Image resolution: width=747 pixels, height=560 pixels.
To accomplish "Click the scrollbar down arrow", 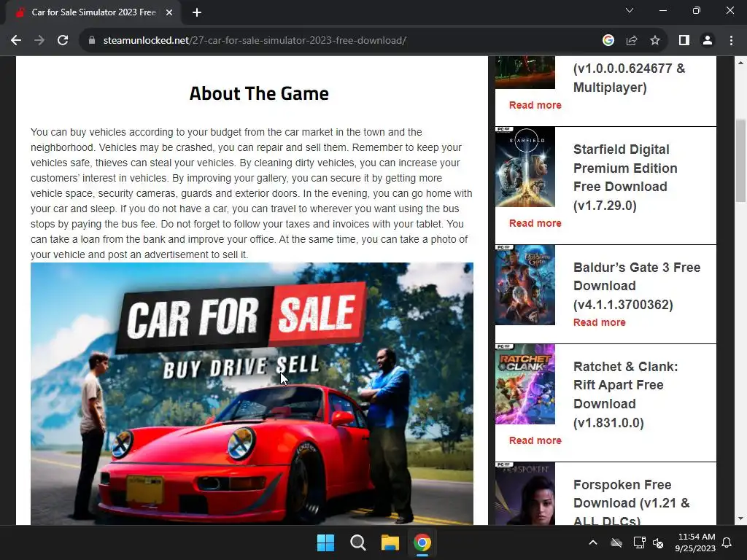I will pos(740,518).
